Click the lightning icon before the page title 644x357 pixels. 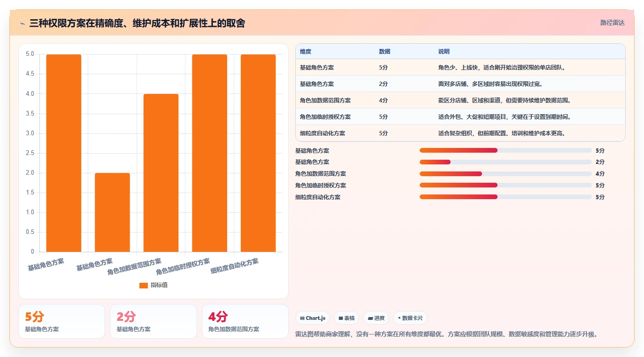tap(23, 23)
